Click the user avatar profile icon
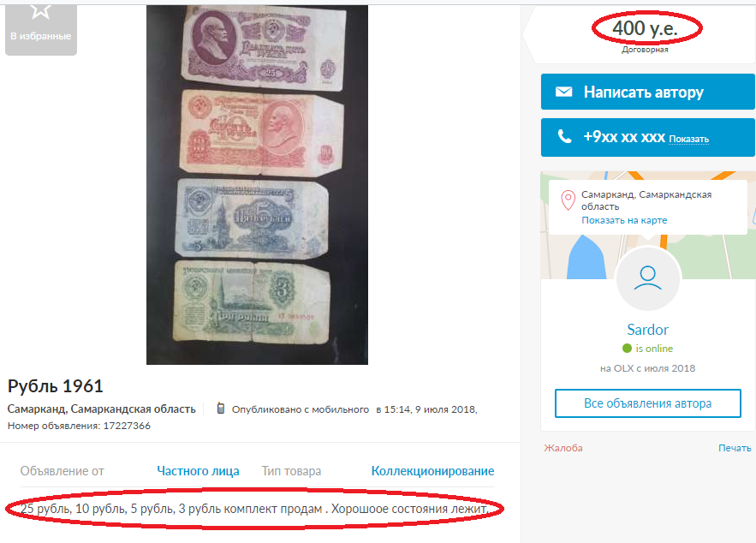 coord(647,278)
